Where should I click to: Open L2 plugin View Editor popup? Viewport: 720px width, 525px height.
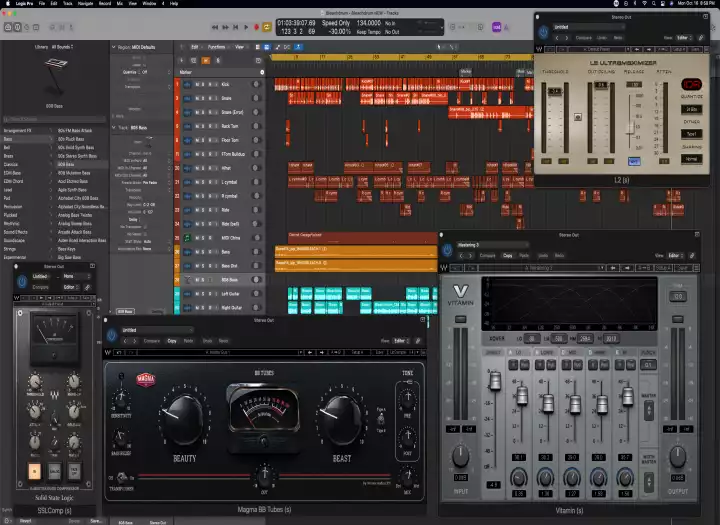(685, 38)
